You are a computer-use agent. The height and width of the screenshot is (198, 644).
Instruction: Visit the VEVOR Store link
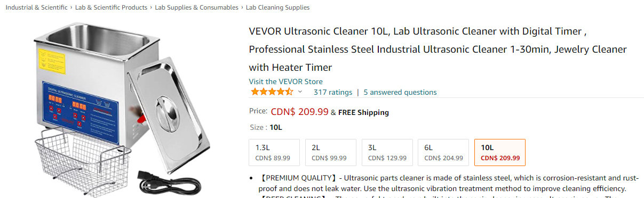pos(285,81)
